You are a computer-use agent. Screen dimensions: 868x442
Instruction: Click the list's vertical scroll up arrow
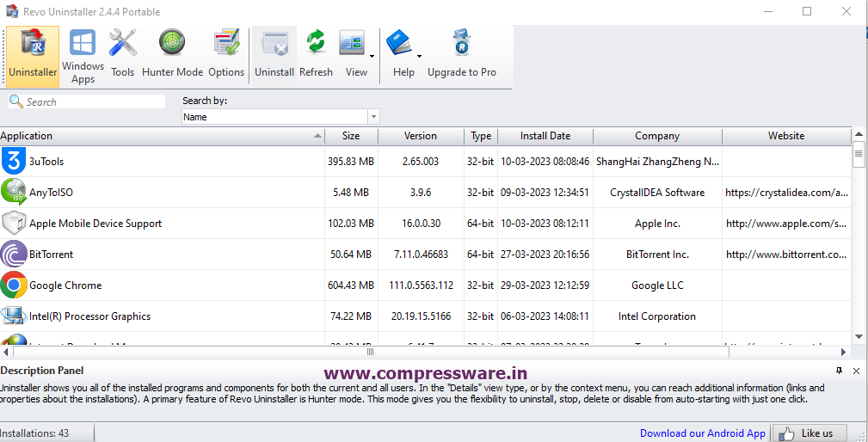(x=859, y=134)
